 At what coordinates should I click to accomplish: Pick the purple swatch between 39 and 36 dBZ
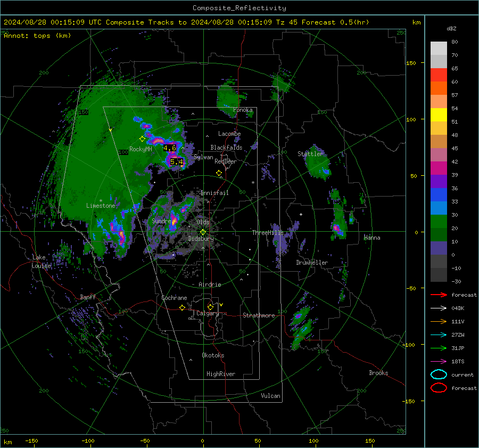click(x=439, y=181)
